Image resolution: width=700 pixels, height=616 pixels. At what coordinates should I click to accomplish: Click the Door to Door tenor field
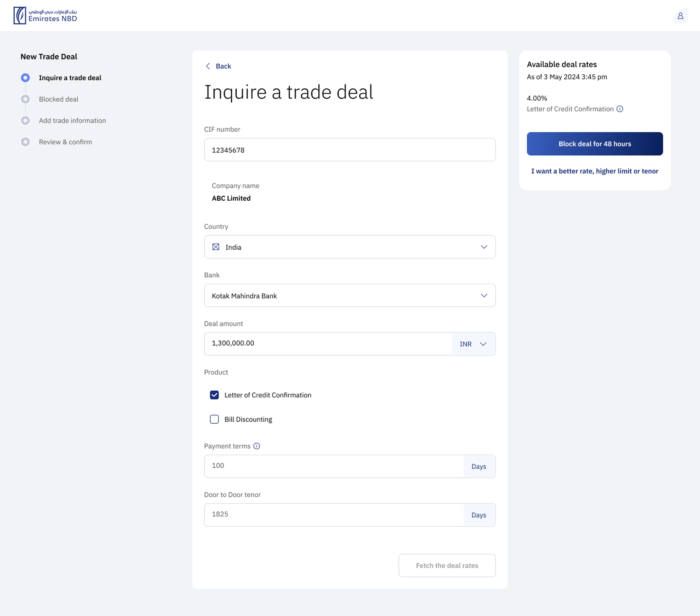click(334, 514)
